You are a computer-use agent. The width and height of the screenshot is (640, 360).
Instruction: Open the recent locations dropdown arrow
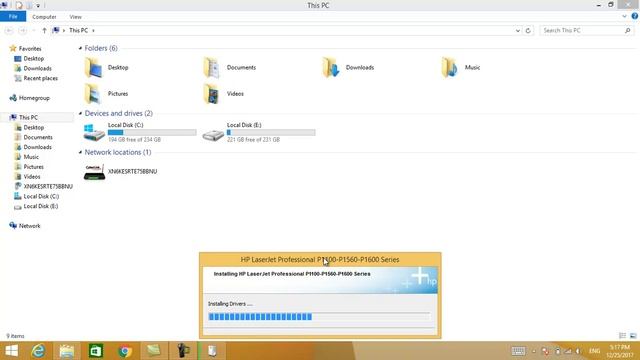33,31
